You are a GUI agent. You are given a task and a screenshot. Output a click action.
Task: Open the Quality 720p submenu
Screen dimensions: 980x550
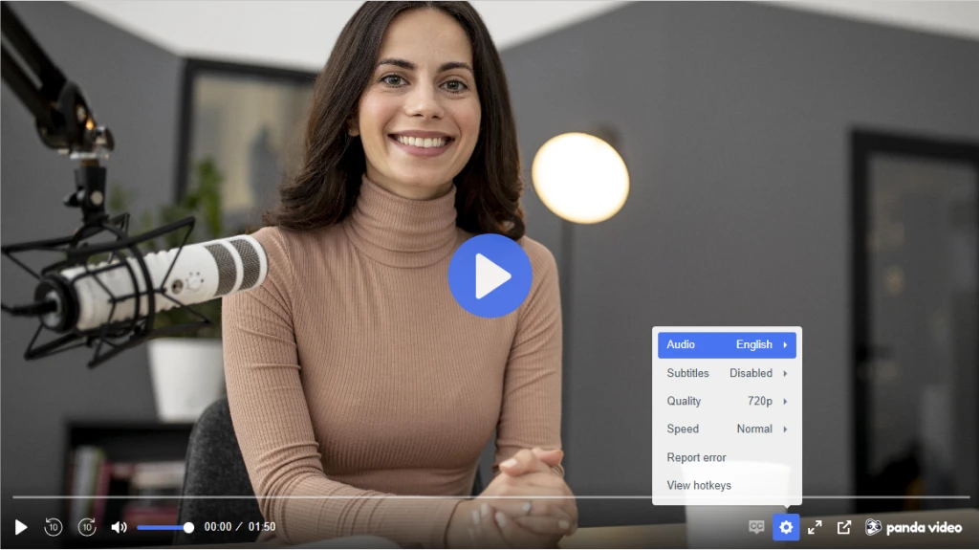pyautogui.click(x=727, y=401)
